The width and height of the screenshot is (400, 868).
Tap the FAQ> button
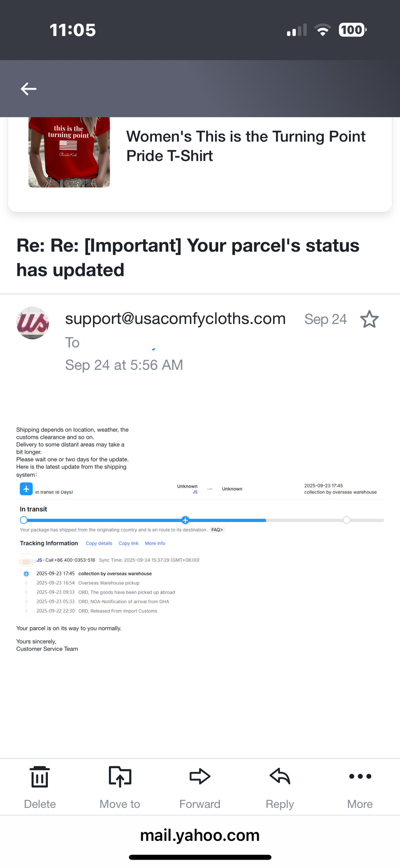(x=217, y=530)
